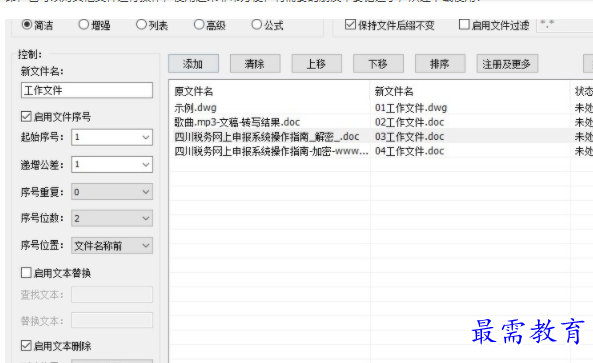Click the 上移 button
This screenshot has height=363, width=593.
317,64
